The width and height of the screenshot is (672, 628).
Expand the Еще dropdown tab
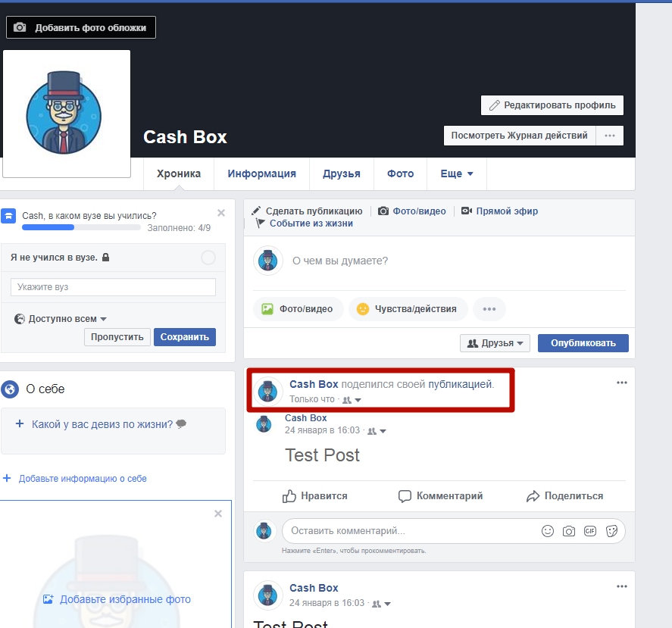click(457, 173)
